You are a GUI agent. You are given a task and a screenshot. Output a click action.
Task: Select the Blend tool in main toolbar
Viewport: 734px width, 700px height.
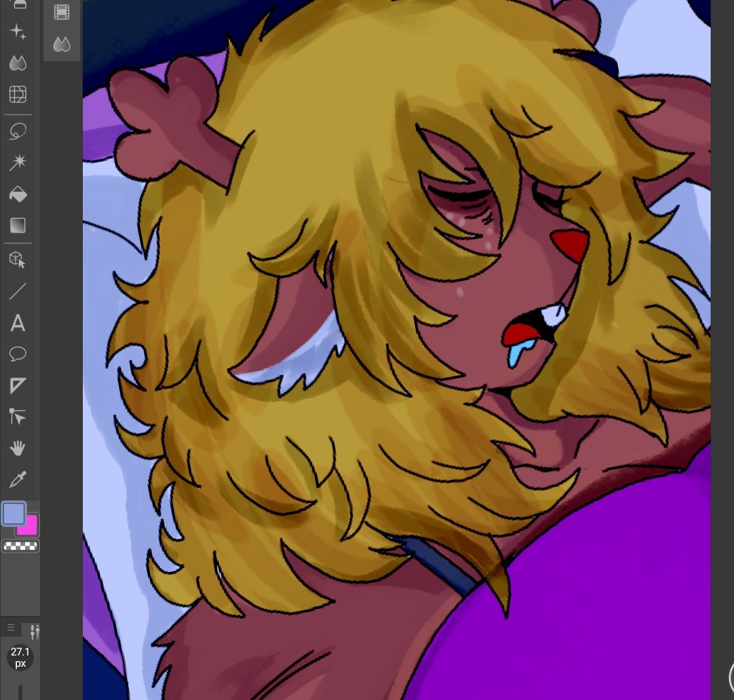click(18, 63)
